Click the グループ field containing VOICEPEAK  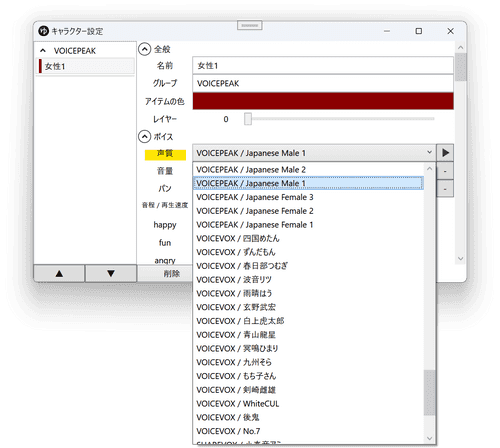click(x=323, y=83)
